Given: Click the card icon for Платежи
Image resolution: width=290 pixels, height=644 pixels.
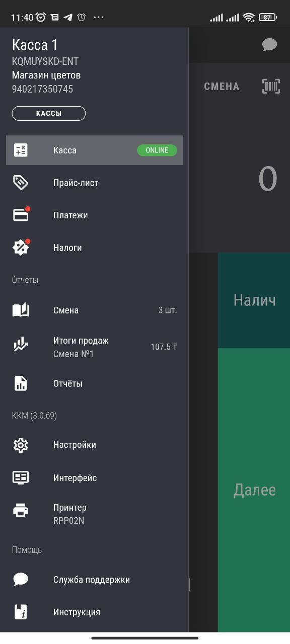Looking at the screenshot, I should tap(21, 215).
